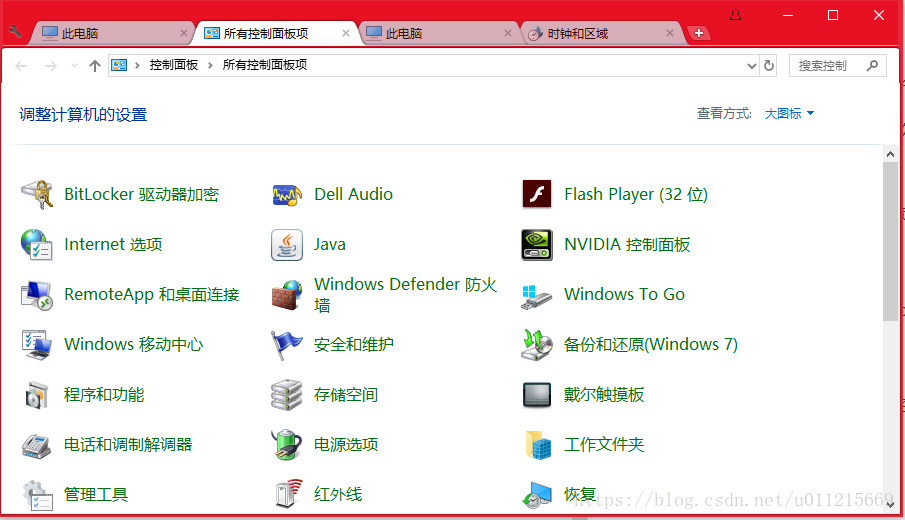
Task: Close the second 此电脑 tab
Action: tap(508, 33)
